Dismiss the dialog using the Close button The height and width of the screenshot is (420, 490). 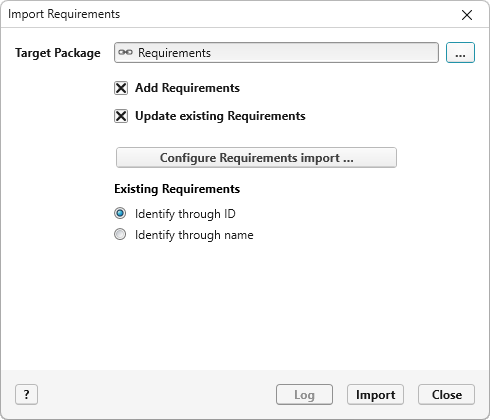pos(447,395)
